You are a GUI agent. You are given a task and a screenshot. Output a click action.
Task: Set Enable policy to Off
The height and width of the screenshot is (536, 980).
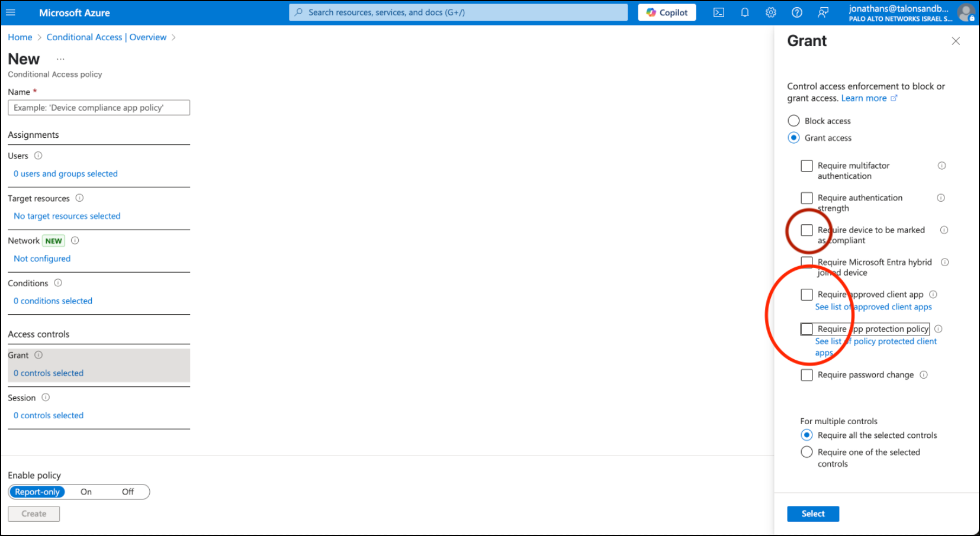click(128, 492)
